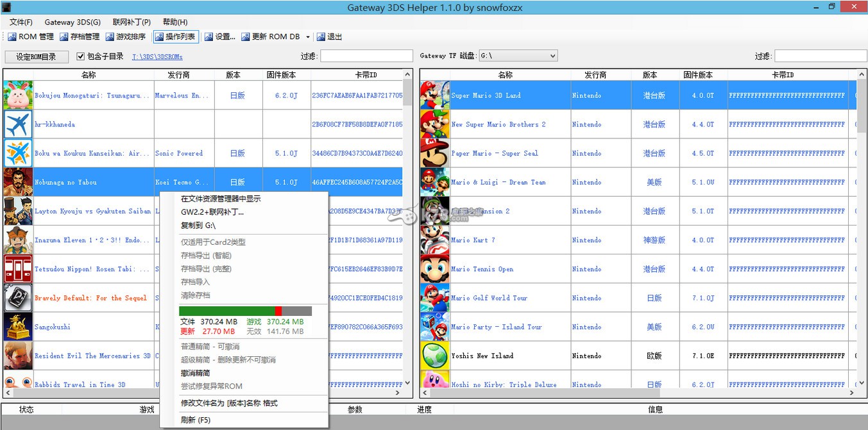868x430 pixels.
Task: Click right panel 过滤 input field
Action: (821, 56)
